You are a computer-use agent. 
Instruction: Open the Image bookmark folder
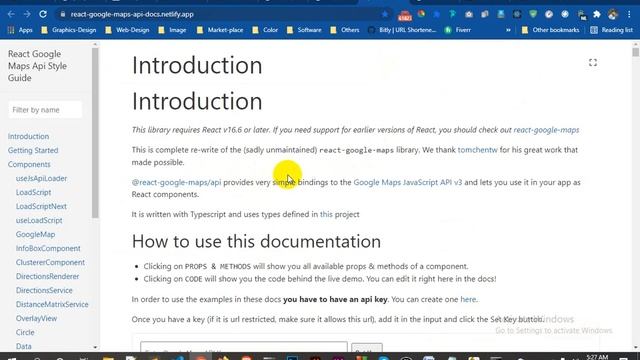pyautogui.click(x=172, y=30)
